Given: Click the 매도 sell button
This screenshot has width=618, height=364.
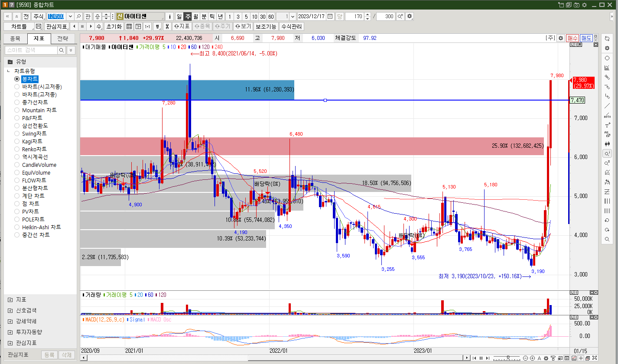Looking at the screenshot, I should click(586, 38).
